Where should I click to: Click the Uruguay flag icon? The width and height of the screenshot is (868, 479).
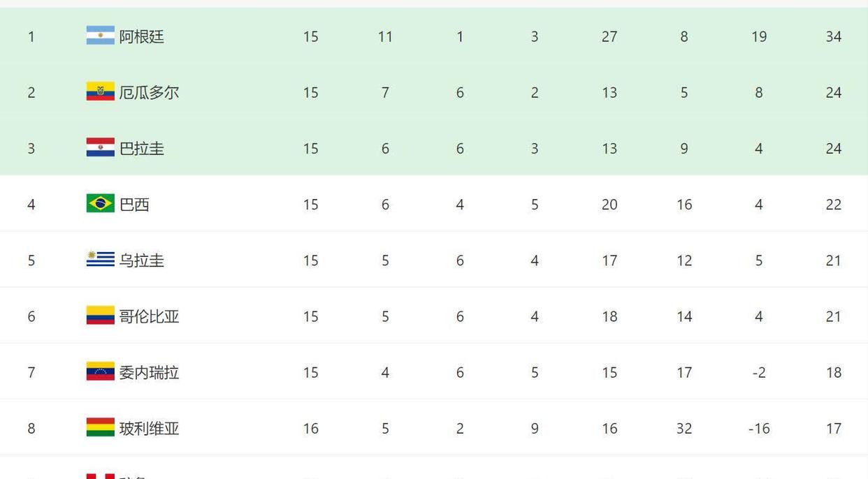point(101,259)
